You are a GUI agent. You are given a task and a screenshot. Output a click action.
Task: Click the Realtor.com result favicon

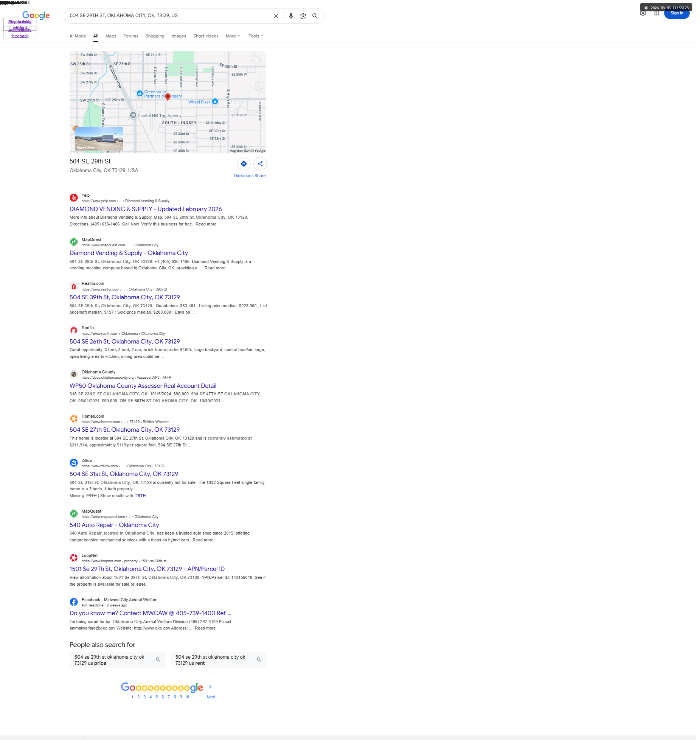[74, 286]
